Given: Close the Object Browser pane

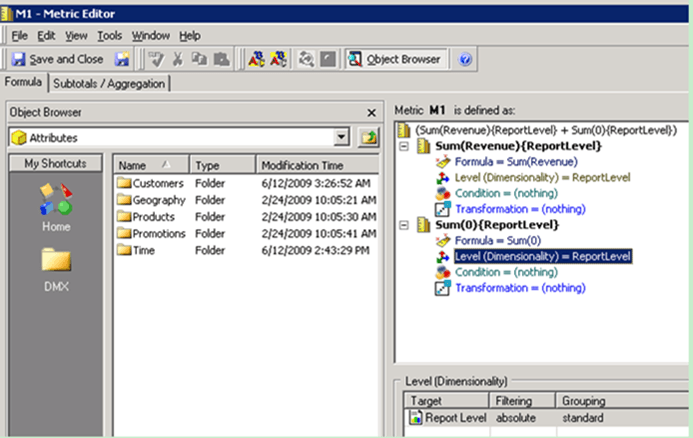Looking at the screenshot, I should pos(372,113).
